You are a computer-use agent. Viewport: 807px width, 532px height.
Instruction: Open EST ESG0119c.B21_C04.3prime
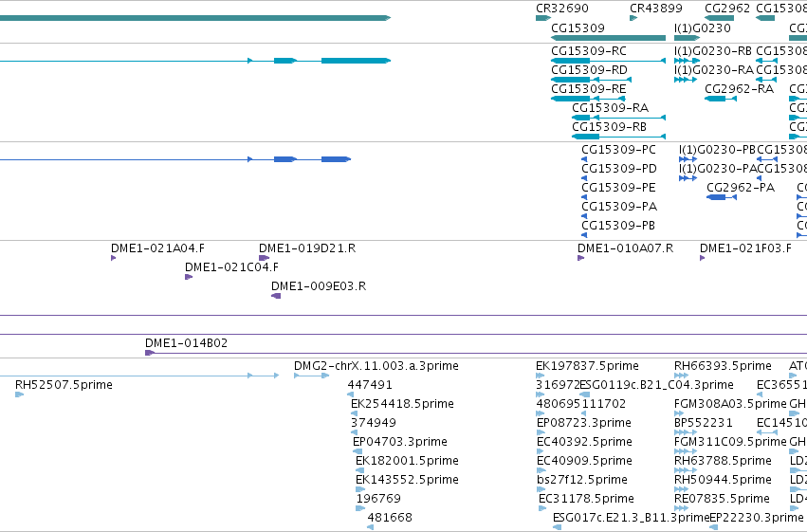657,385
